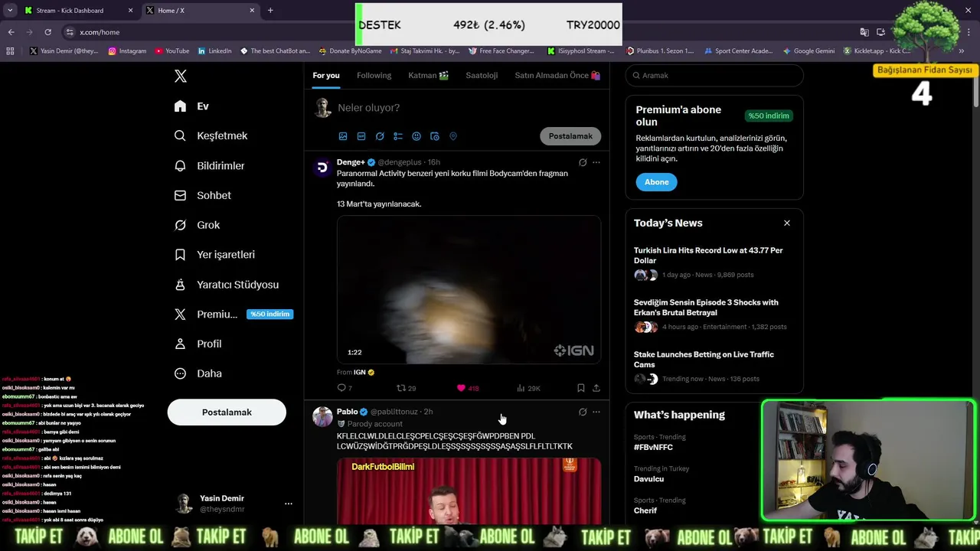The height and width of the screenshot is (551, 980).
Task: Open Yer işaretleri bookmarks
Action: (x=214, y=255)
